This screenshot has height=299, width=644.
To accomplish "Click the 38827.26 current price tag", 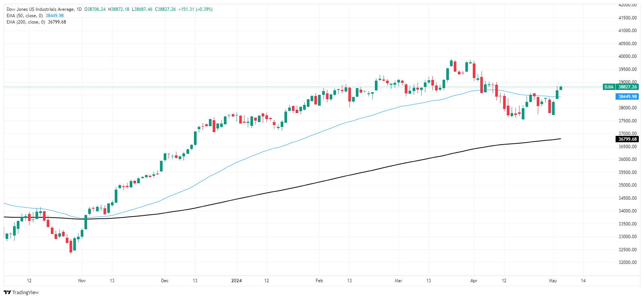I will coord(628,87).
